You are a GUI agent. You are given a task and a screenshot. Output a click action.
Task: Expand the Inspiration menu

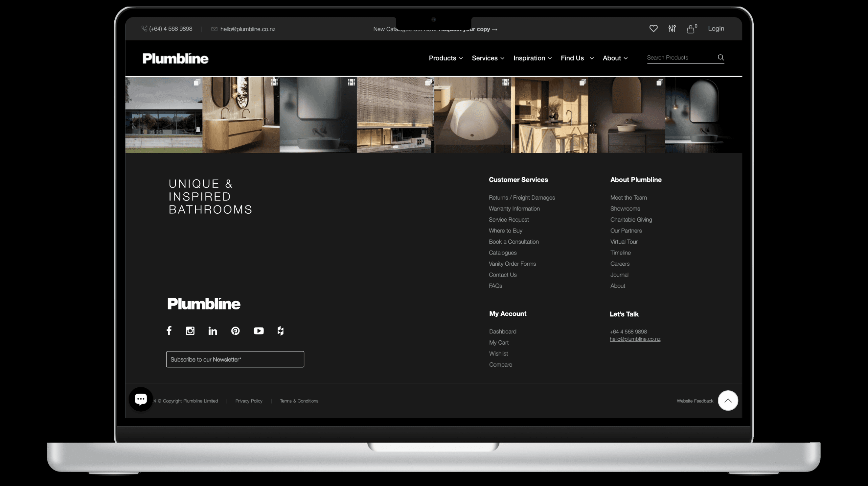coord(532,58)
